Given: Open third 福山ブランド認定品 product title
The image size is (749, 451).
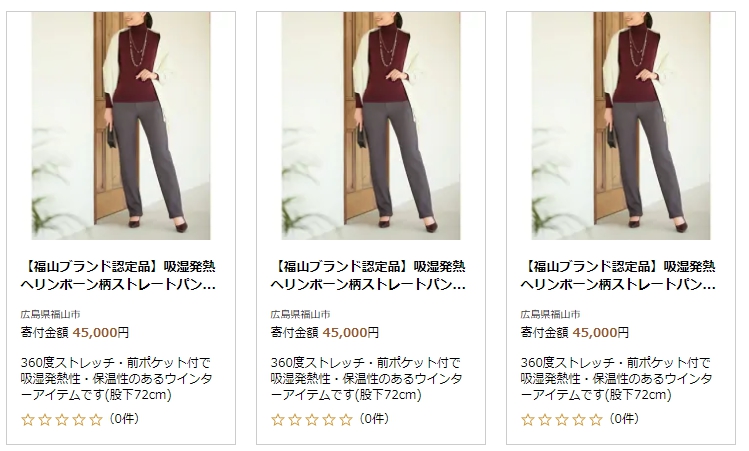Looking at the screenshot, I should 618,275.
